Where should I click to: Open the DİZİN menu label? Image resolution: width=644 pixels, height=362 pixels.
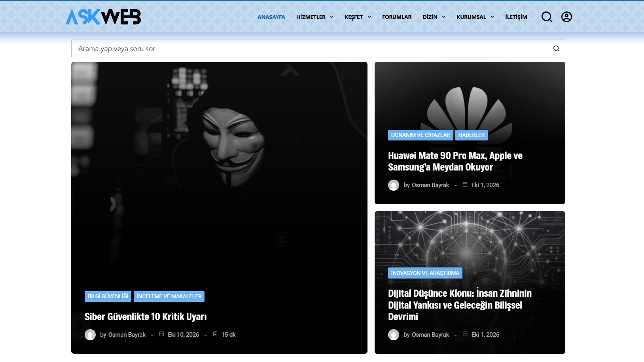430,17
